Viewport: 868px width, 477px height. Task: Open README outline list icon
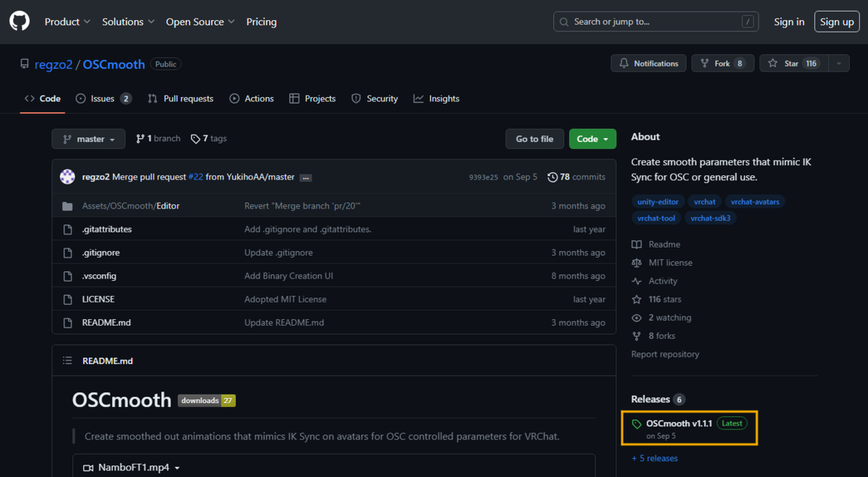click(67, 360)
